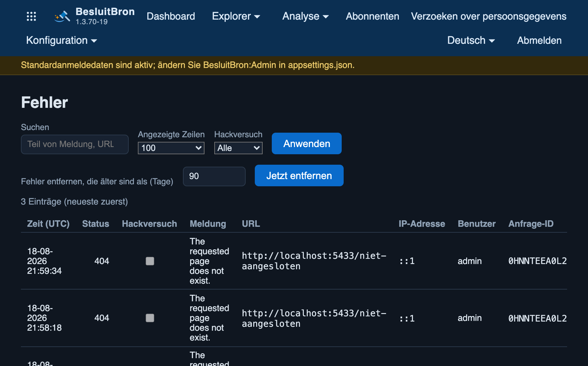The height and width of the screenshot is (366, 588).
Task: Open Angezeigte Zeilen 100 select box
Action: pyautogui.click(x=171, y=148)
